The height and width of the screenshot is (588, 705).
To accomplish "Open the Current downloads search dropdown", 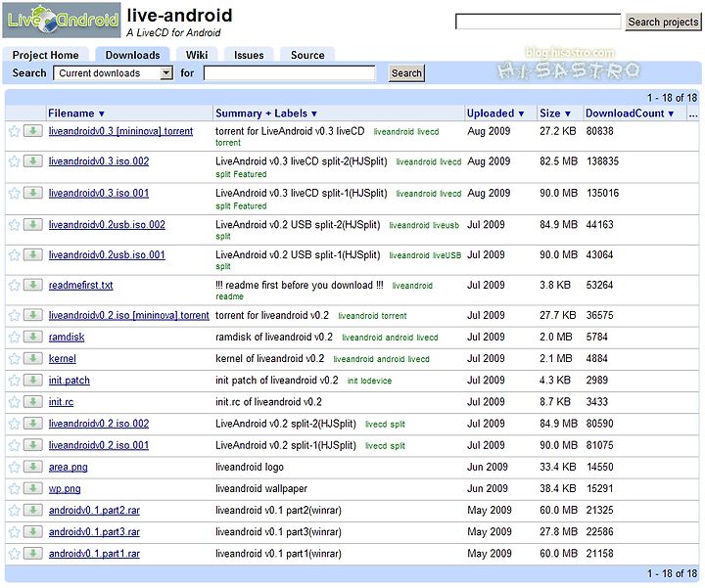I will (x=113, y=72).
